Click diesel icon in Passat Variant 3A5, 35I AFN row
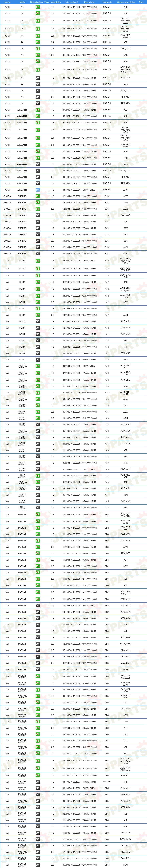Screen dimensions: 147x868 (38, 782)
